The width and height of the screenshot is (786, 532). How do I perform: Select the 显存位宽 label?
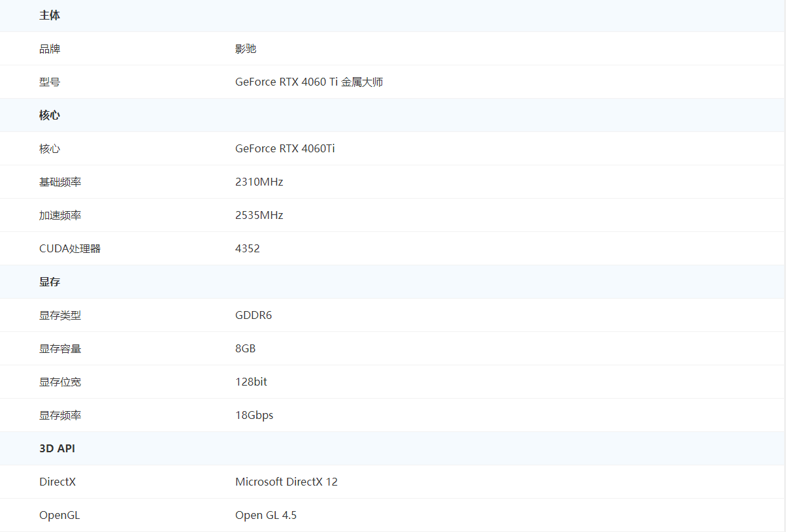point(60,382)
